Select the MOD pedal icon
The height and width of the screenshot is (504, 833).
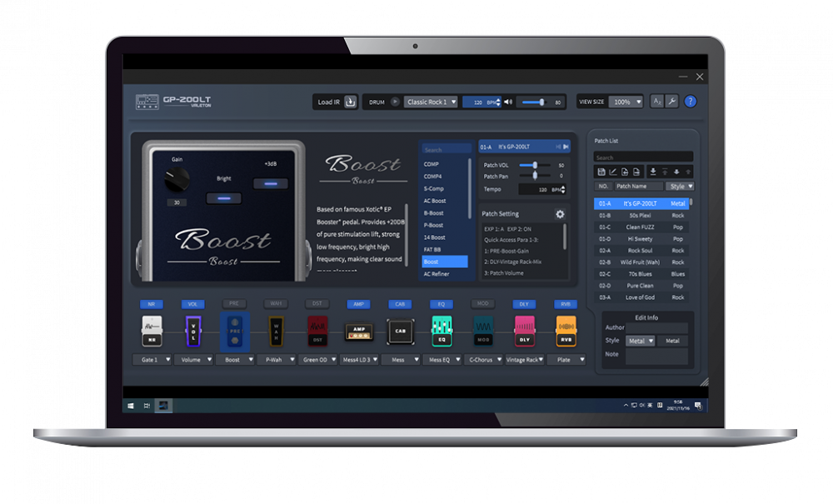(483, 332)
